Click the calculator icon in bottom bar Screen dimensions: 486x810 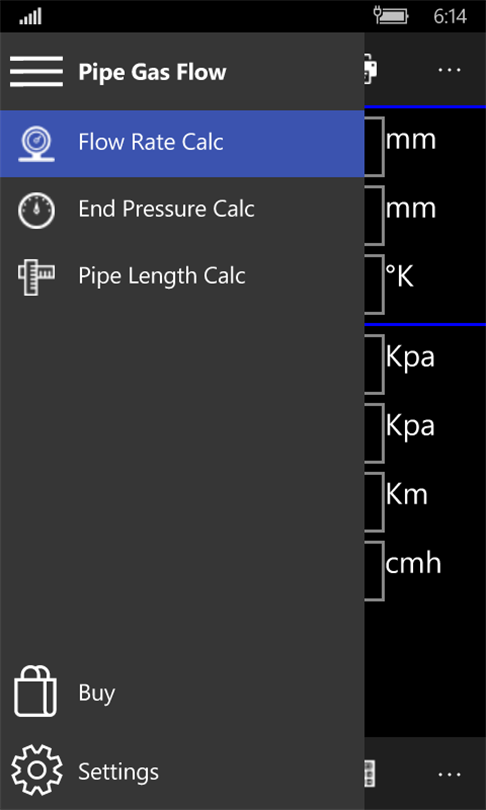pyautogui.click(x=370, y=773)
